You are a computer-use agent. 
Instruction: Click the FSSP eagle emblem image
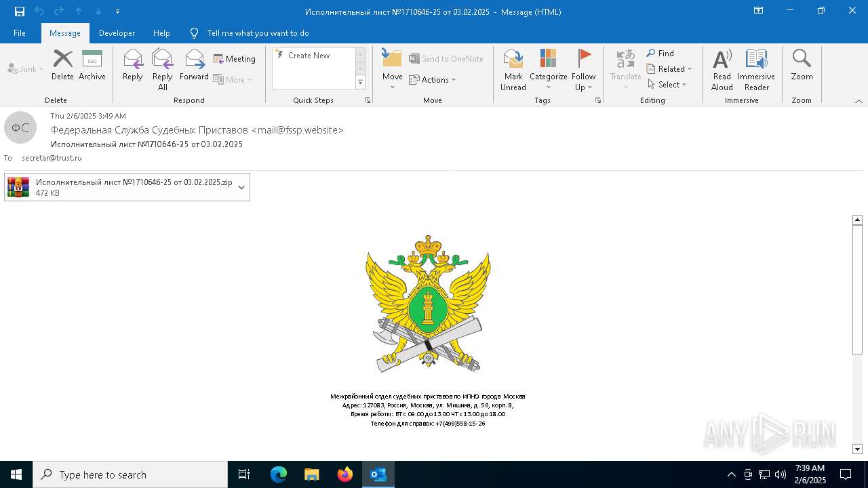coord(428,304)
